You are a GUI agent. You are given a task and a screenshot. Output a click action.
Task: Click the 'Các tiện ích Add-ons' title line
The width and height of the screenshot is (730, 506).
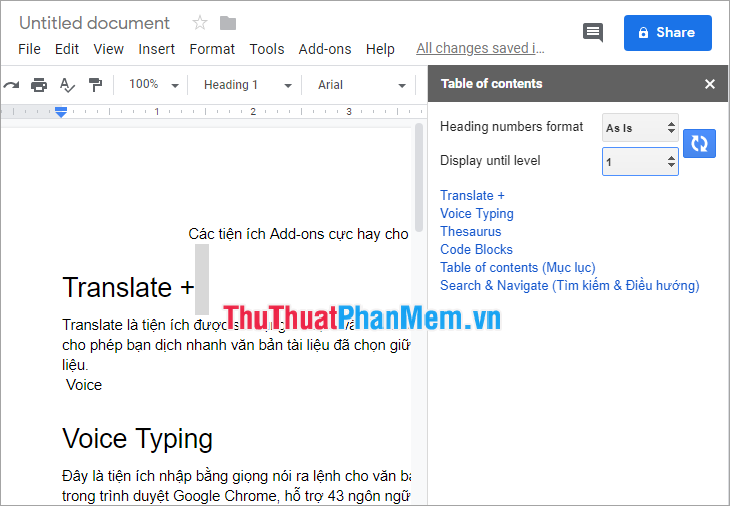(x=298, y=234)
